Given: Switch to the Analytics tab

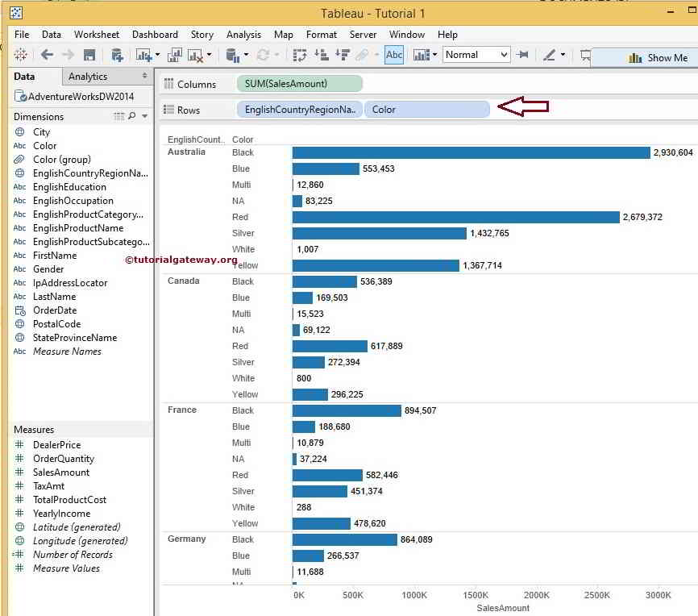Looking at the screenshot, I should (88, 77).
